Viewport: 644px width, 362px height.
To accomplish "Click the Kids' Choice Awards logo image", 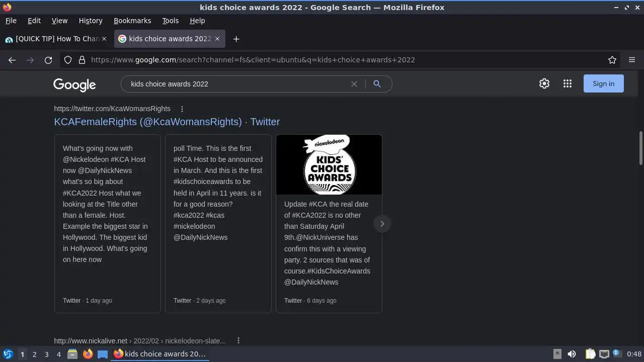I will pyautogui.click(x=329, y=164).
